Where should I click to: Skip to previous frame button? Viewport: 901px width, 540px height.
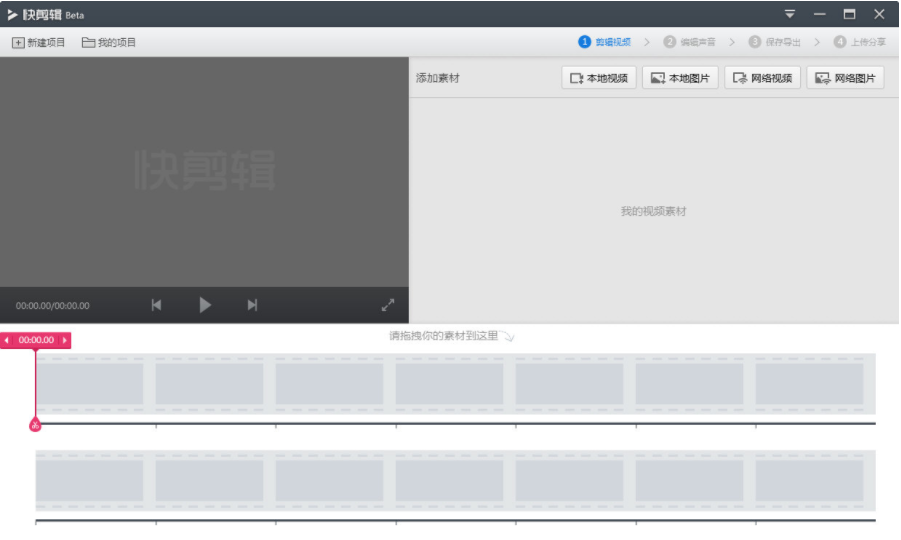click(x=156, y=305)
